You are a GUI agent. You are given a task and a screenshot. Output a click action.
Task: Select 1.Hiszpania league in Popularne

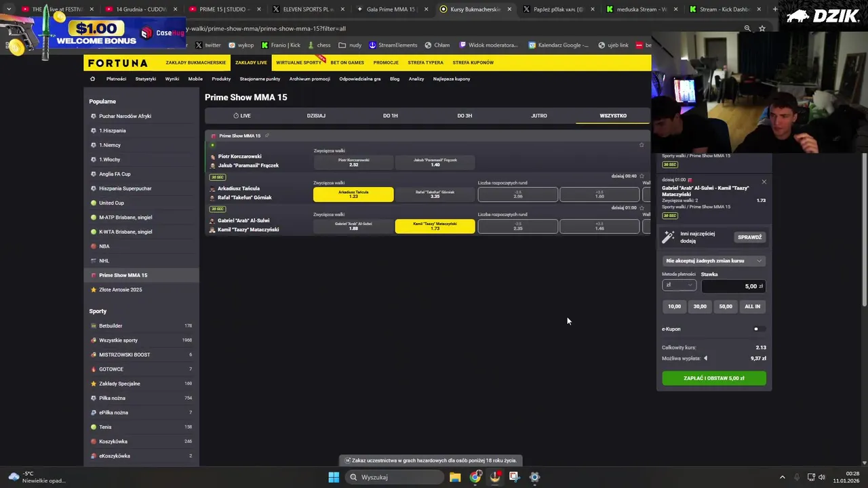(x=141, y=130)
